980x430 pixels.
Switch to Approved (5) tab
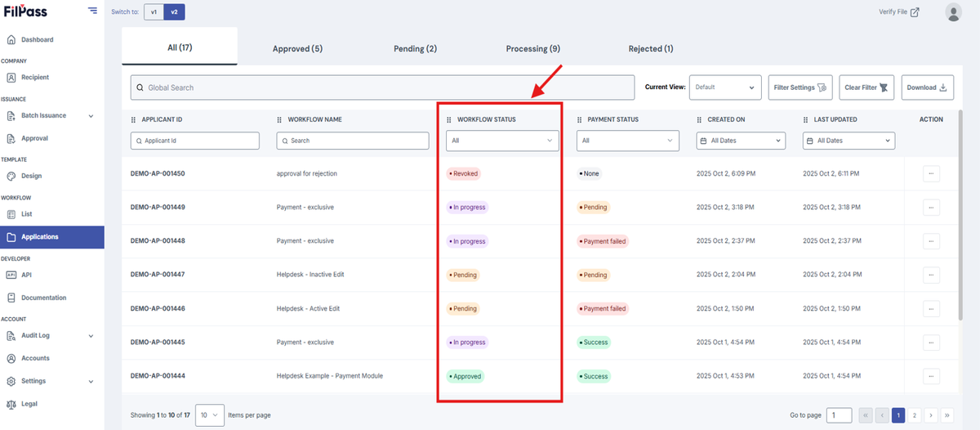[297, 48]
